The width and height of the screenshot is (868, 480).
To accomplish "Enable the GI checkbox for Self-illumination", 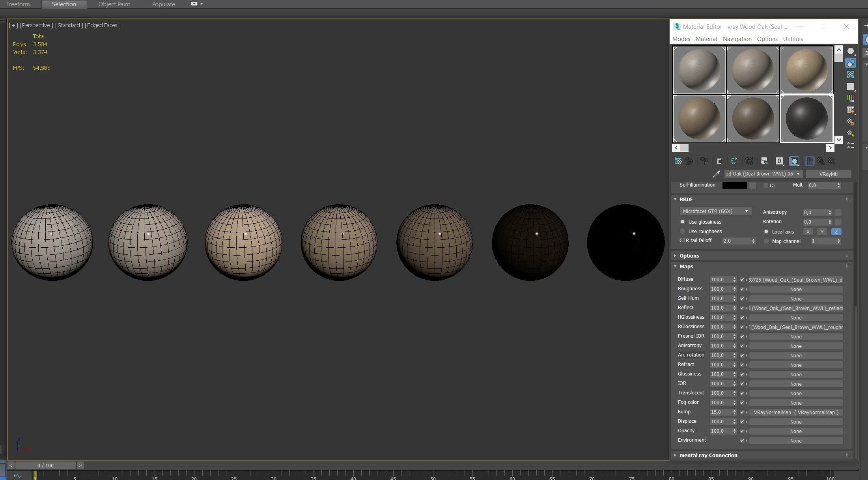I will click(766, 185).
